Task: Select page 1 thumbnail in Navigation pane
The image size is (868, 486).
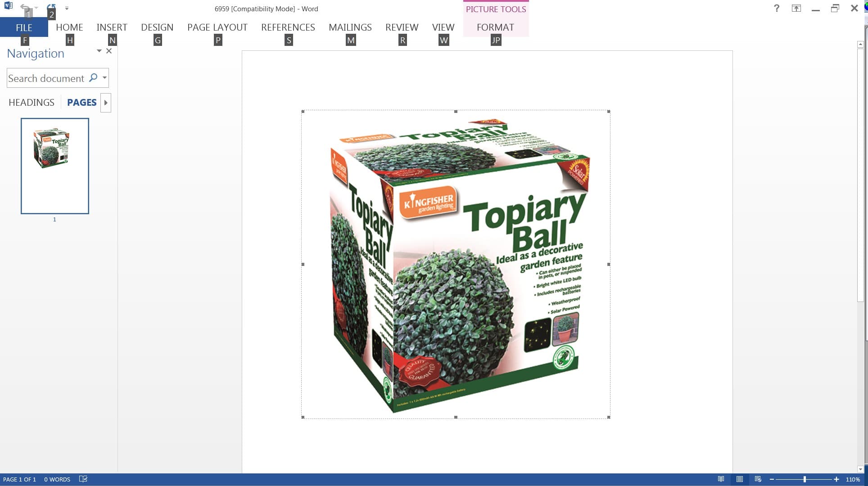Action: tap(55, 166)
